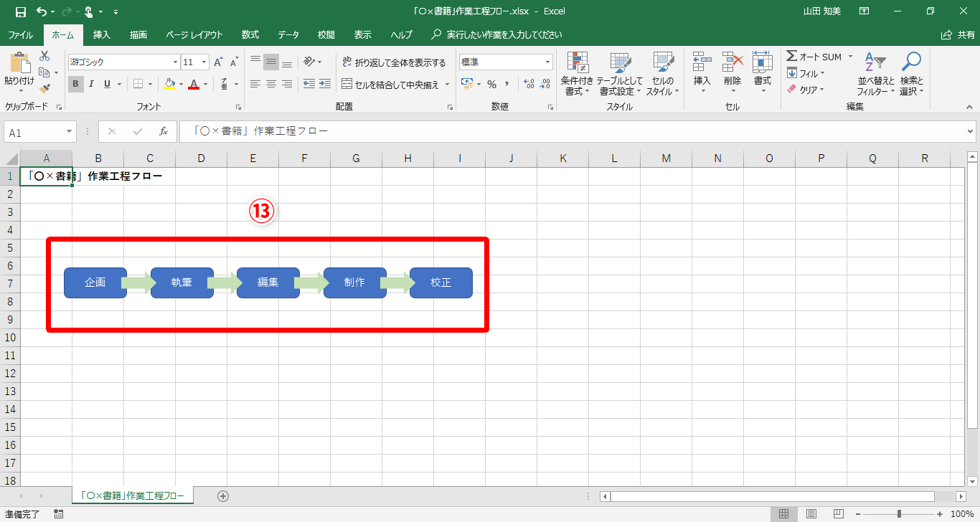Click the Format (書式) button
The width and height of the screenshot is (980, 522).
pyautogui.click(x=763, y=74)
